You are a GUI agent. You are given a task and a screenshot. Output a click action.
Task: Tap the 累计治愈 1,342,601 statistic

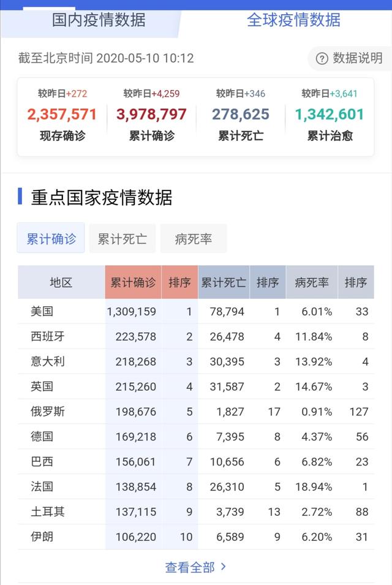pos(330,115)
